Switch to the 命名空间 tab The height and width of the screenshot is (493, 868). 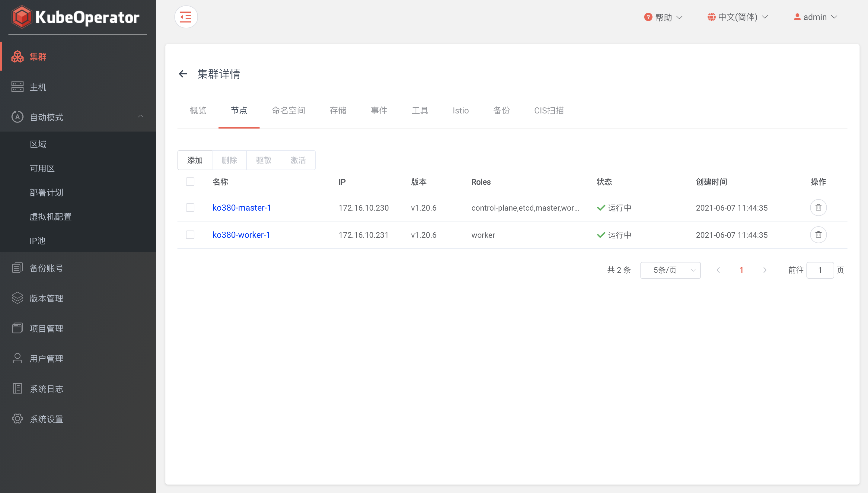288,110
